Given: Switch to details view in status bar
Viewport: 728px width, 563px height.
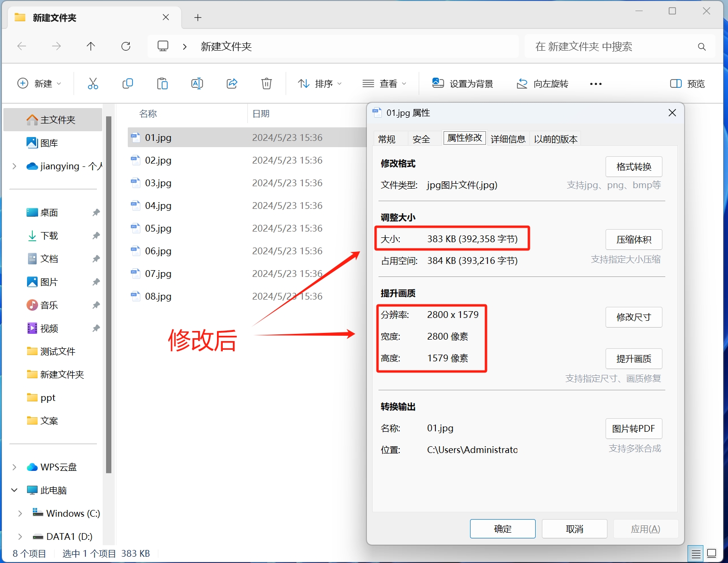Looking at the screenshot, I should tap(696, 553).
